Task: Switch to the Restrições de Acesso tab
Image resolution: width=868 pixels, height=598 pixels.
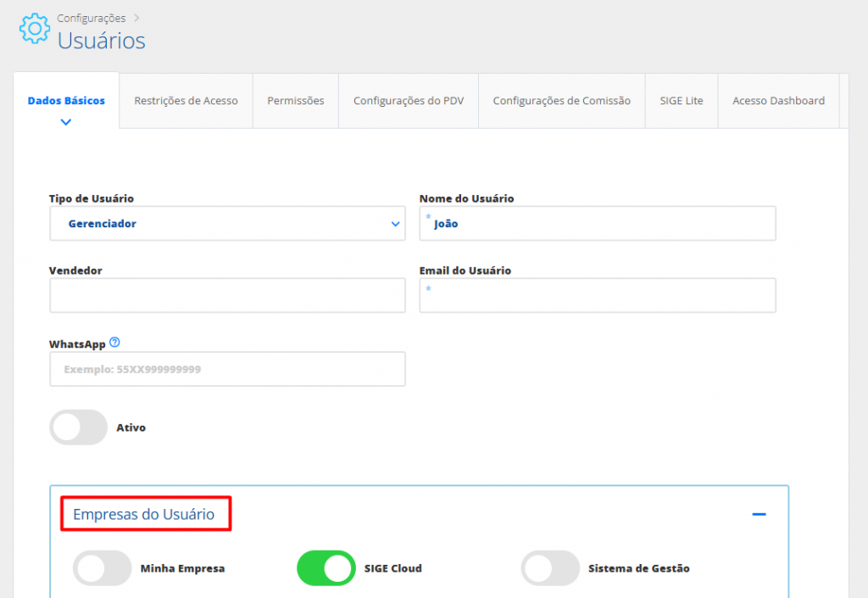Action: pyautogui.click(x=186, y=101)
